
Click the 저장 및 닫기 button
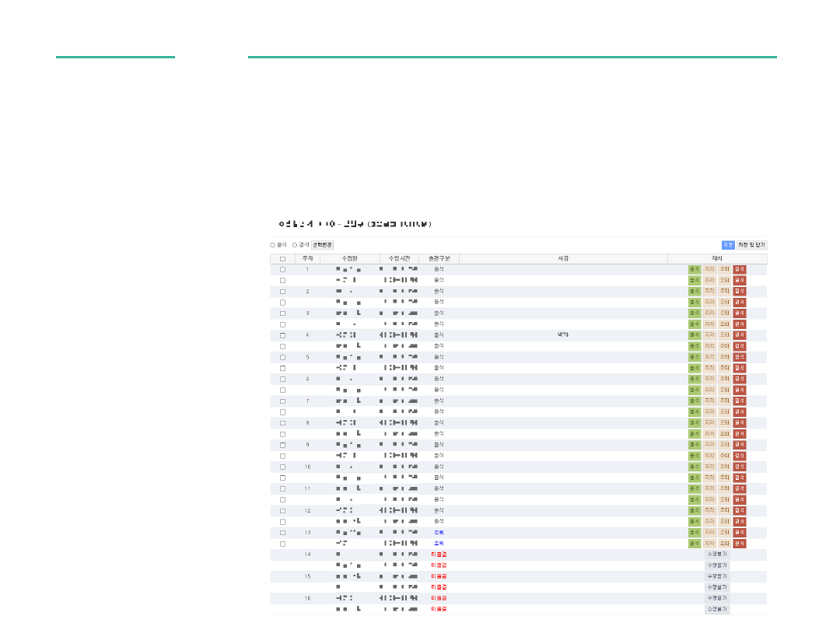751,245
